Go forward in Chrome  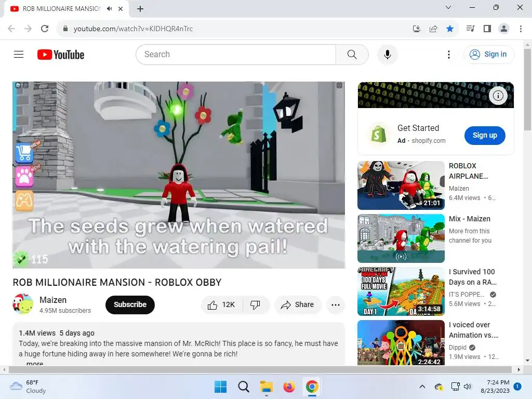point(28,29)
